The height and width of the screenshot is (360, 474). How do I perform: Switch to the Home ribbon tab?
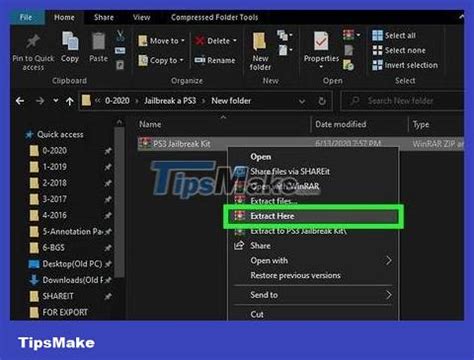[64, 17]
